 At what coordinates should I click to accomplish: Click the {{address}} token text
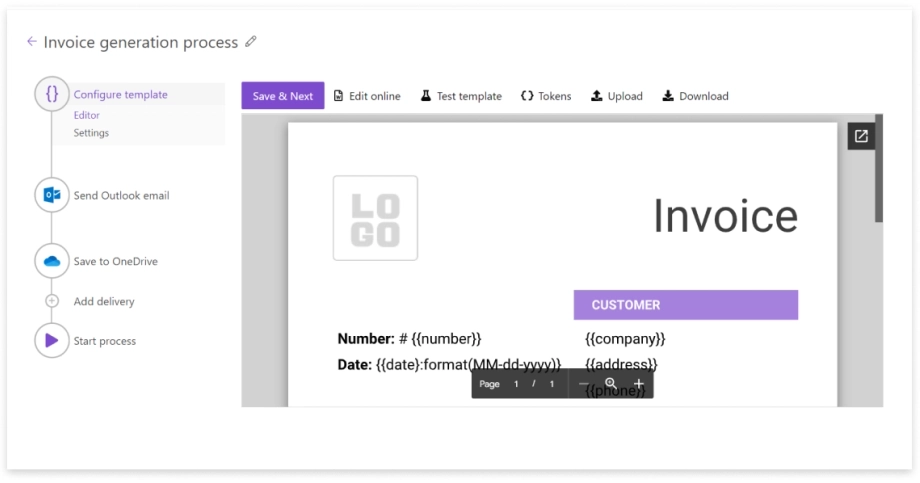coord(621,364)
